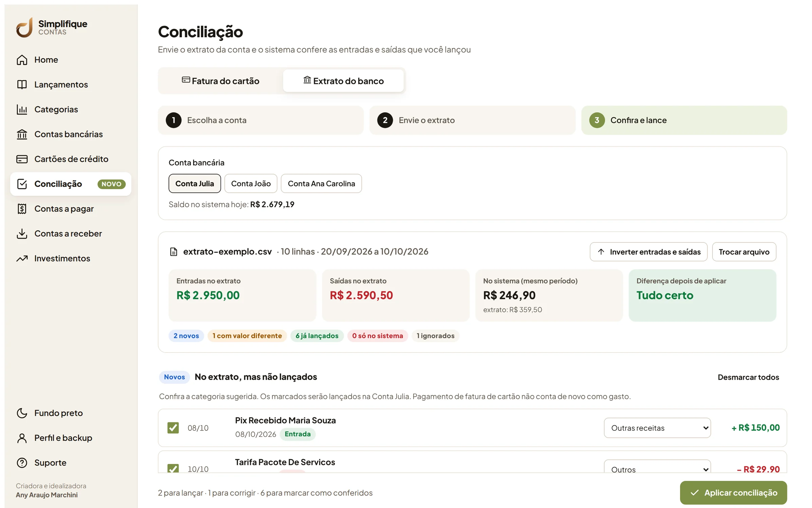The image size is (812, 508).
Task: Click the Trocar arquivo button
Action: [744, 252]
